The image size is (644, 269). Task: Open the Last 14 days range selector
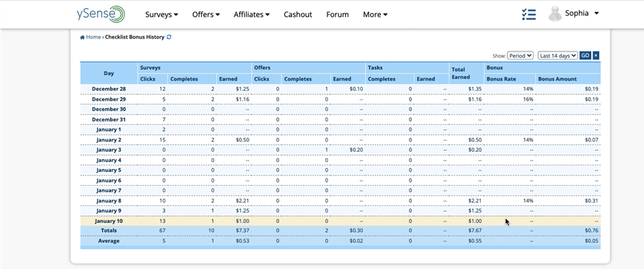pos(557,56)
